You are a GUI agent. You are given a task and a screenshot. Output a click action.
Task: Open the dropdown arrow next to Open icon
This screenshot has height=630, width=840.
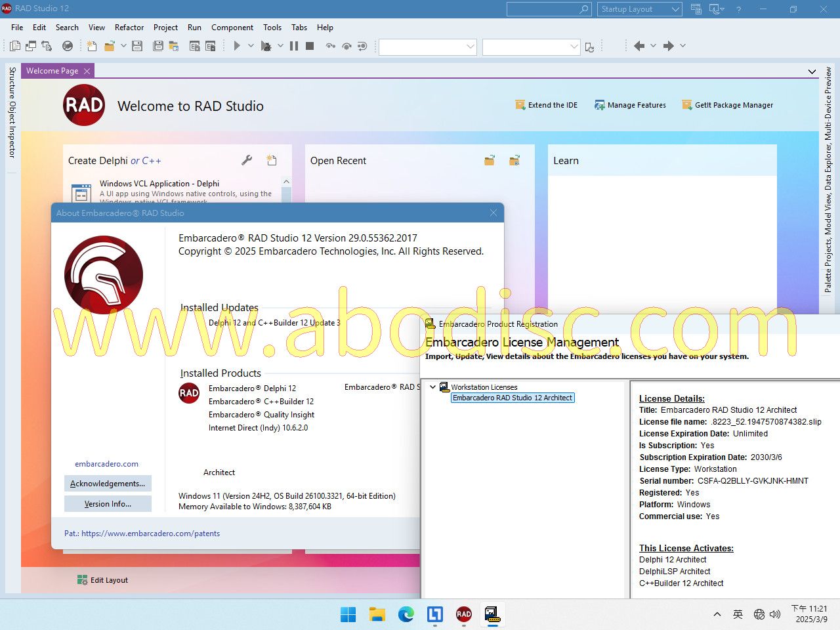pos(123,46)
